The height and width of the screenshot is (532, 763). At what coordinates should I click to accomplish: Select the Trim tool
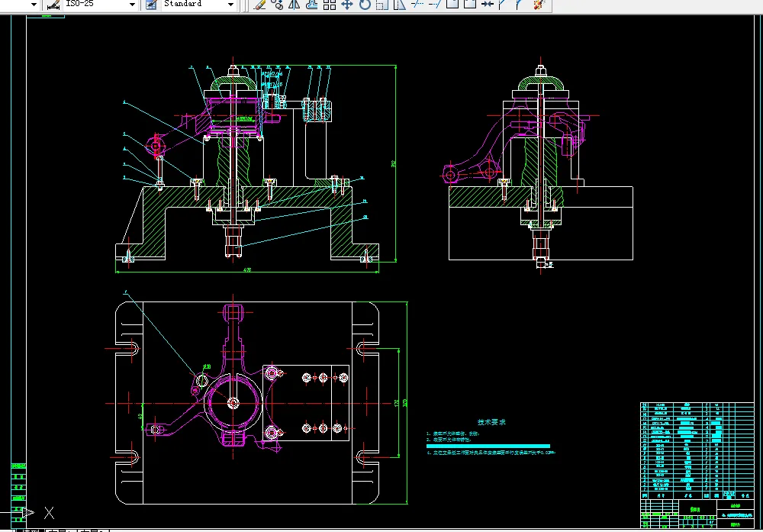point(417,5)
